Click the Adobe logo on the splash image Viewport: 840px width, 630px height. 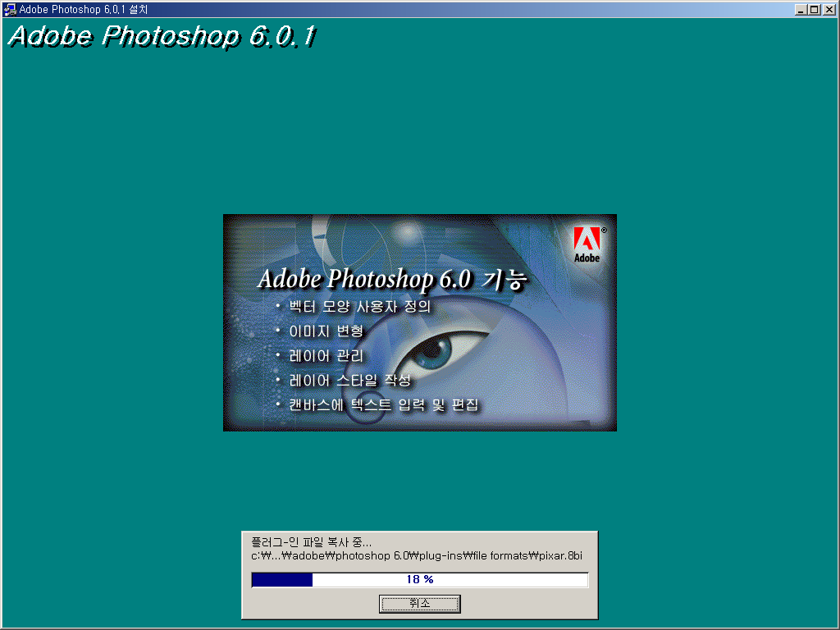click(587, 244)
